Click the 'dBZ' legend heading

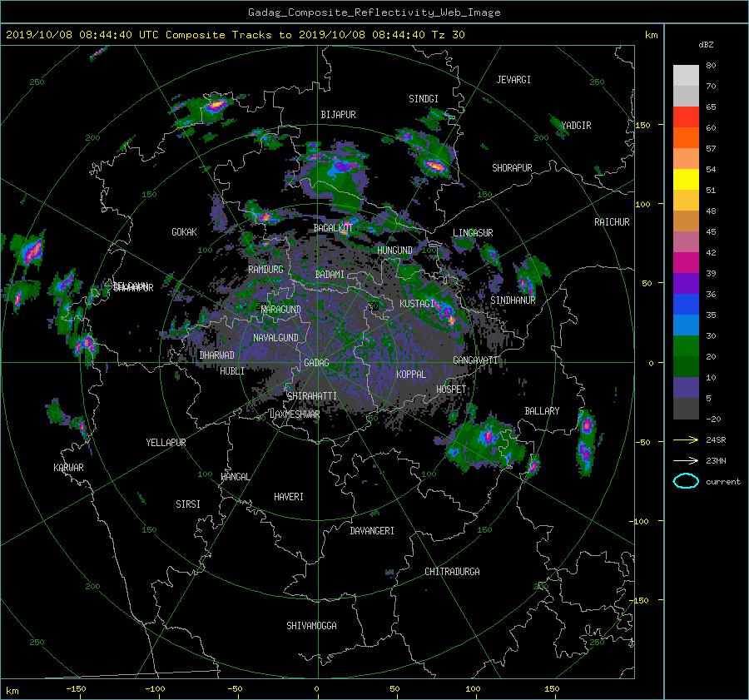point(706,44)
